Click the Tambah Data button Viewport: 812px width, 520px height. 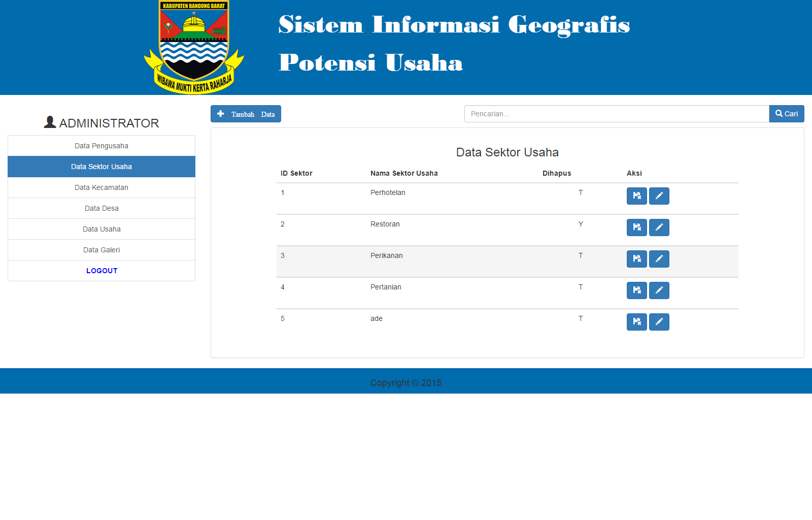246,114
